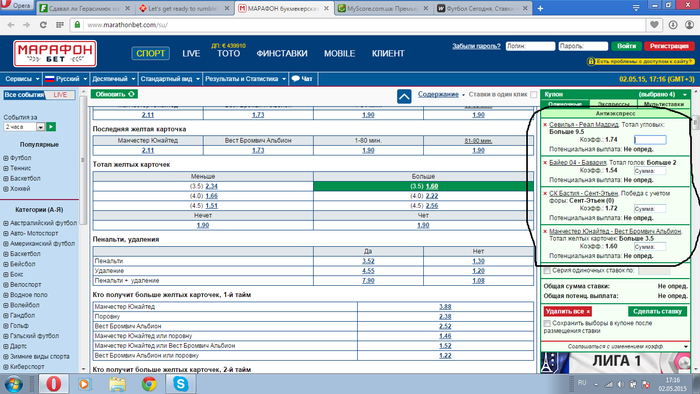Go to the MOBILE section
Viewport: 700px width, 394px height.
coord(340,54)
